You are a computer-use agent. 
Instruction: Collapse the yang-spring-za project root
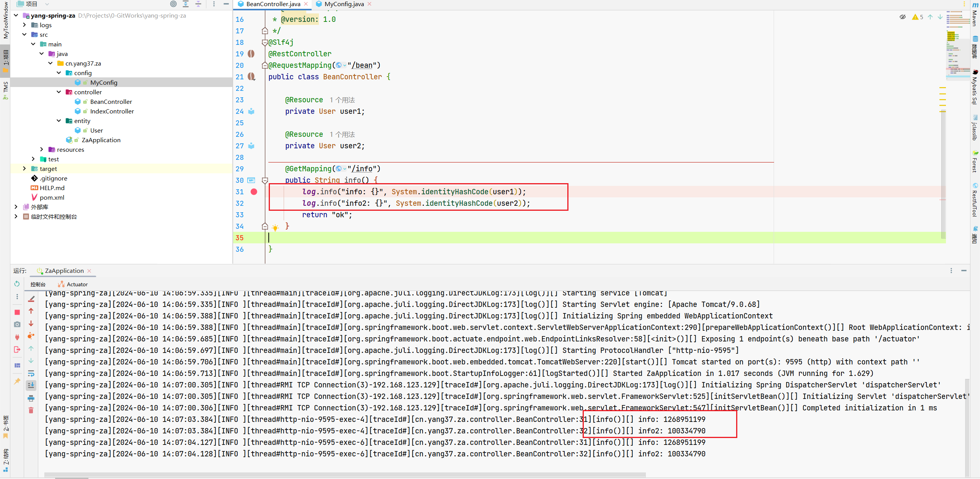(16, 15)
